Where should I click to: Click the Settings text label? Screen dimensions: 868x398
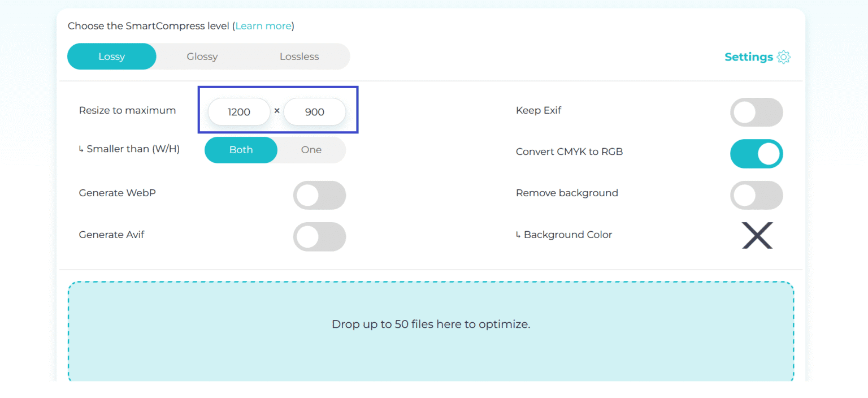click(x=748, y=57)
